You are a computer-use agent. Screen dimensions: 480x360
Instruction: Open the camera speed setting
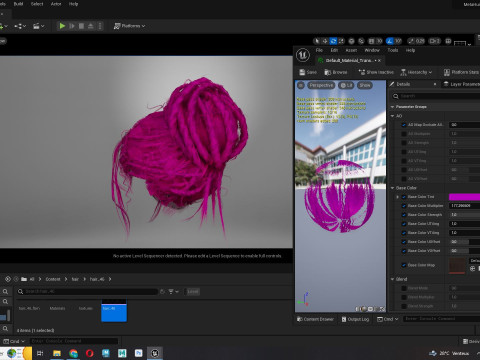click(434, 41)
